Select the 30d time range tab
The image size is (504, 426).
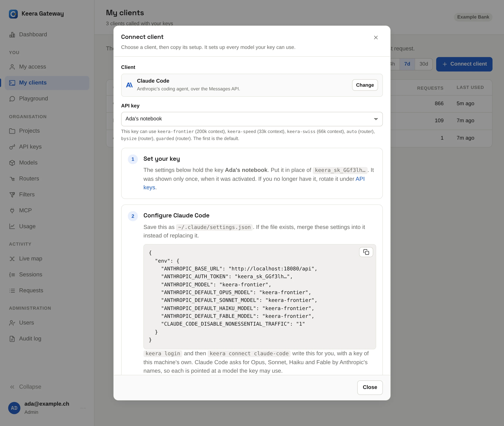424,64
